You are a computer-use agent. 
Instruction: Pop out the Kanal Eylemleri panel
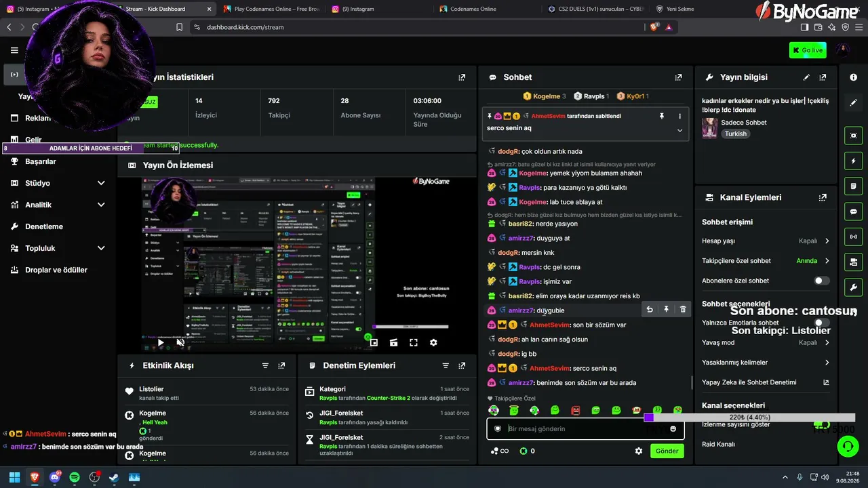pos(823,197)
